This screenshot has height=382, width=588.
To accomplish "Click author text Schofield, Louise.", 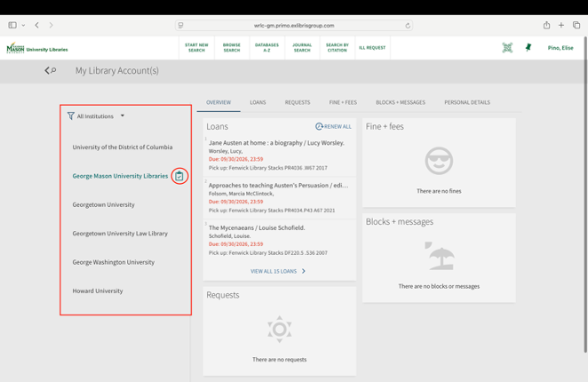I will (x=229, y=236).
